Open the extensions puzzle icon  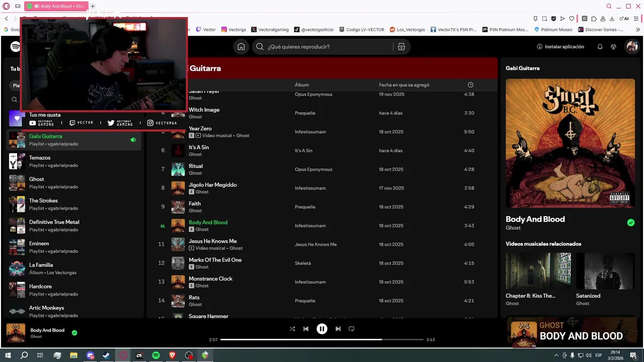[594, 19]
